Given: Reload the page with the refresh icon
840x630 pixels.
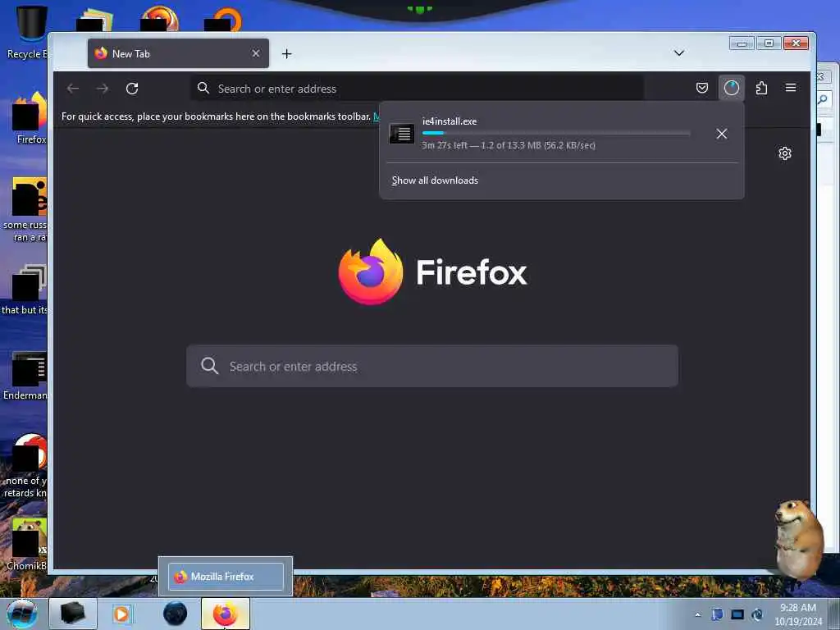Looking at the screenshot, I should tap(132, 89).
